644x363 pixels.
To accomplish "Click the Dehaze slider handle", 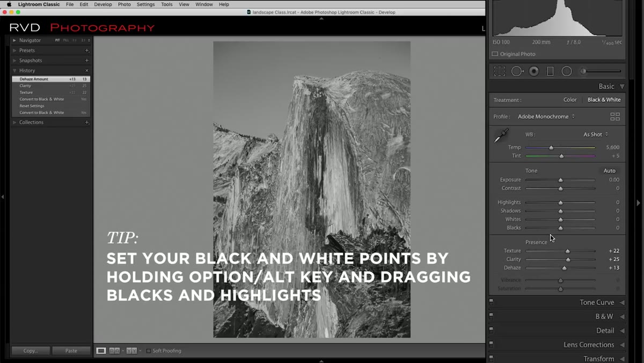I will (564, 268).
